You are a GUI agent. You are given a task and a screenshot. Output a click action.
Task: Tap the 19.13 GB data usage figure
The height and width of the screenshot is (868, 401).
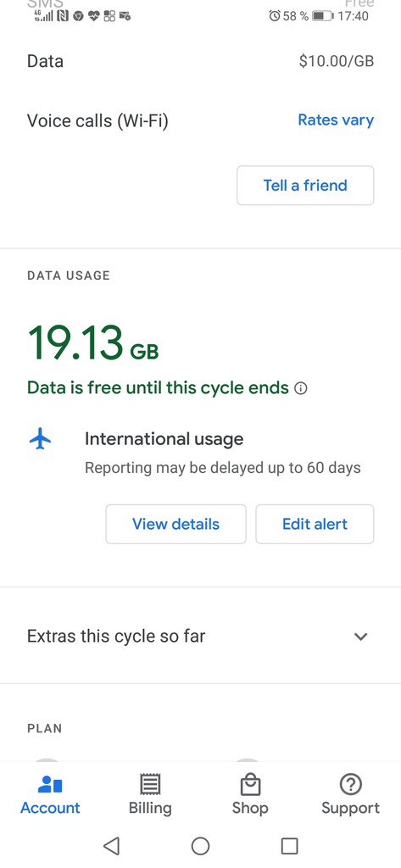(x=93, y=342)
